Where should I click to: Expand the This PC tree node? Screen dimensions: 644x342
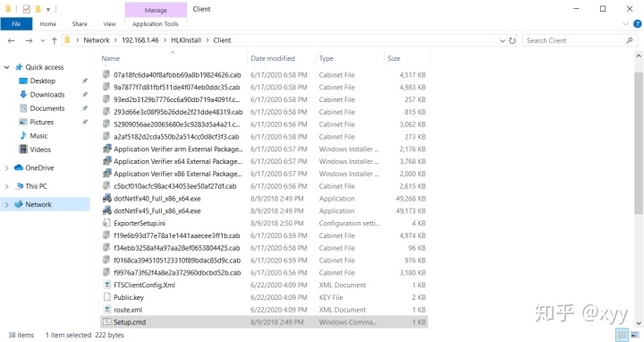click(6, 186)
